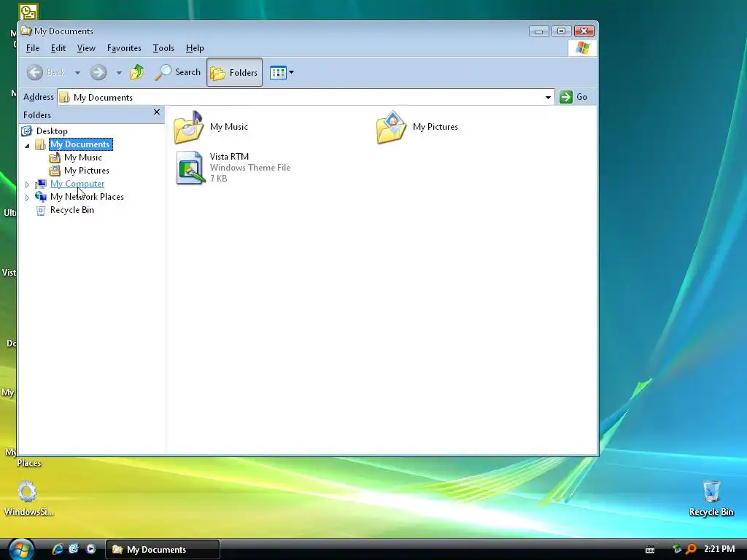
Task: Open the Tools menu
Action: click(163, 48)
